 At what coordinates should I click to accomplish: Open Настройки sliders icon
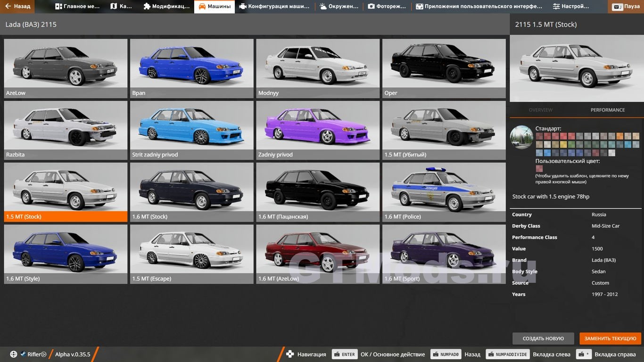(556, 7)
